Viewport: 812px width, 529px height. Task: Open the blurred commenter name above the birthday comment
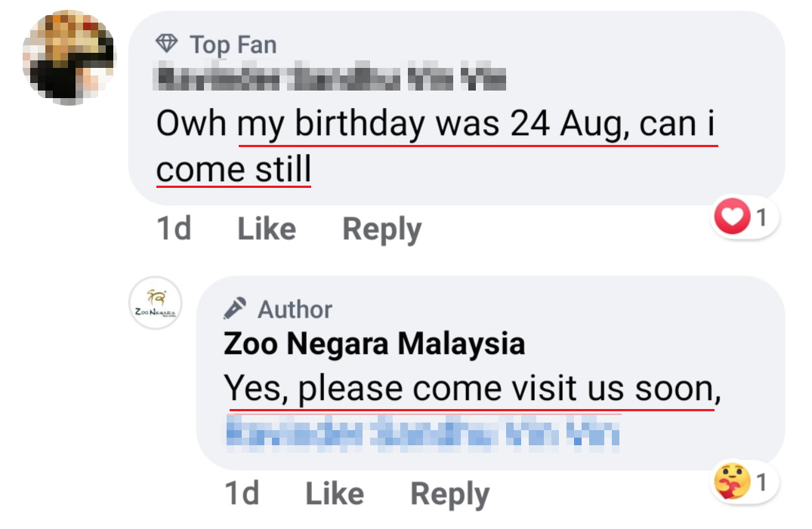click(331, 78)
